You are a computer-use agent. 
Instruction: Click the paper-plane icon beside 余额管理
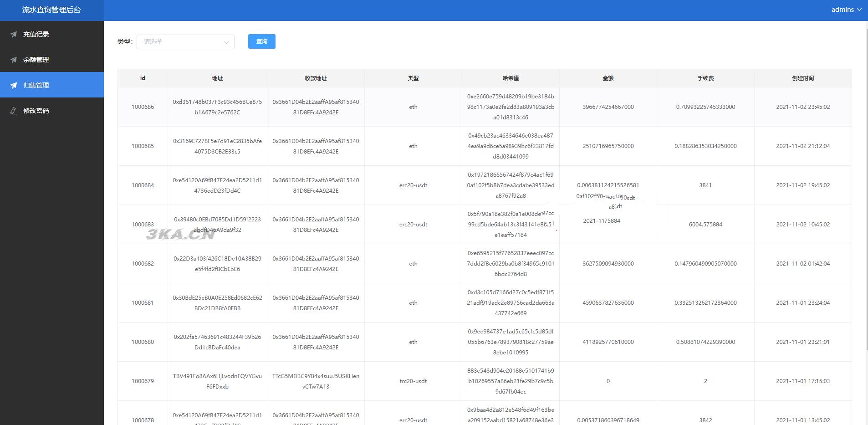pos(14,60)
